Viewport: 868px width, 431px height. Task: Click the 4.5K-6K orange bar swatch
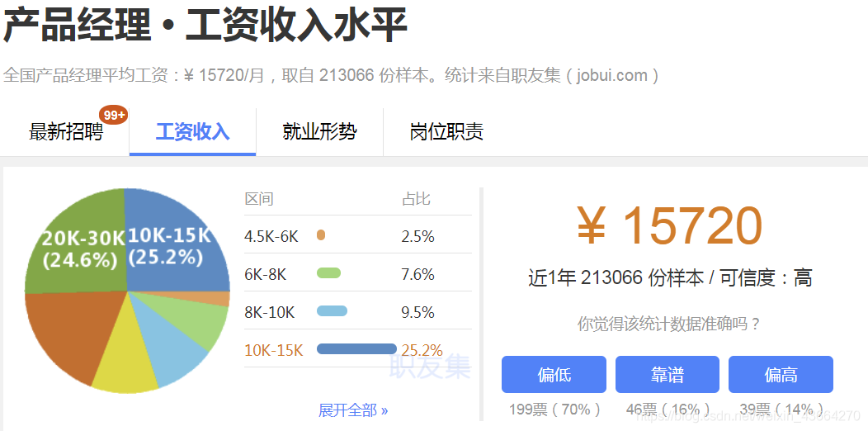click(320, 235)
